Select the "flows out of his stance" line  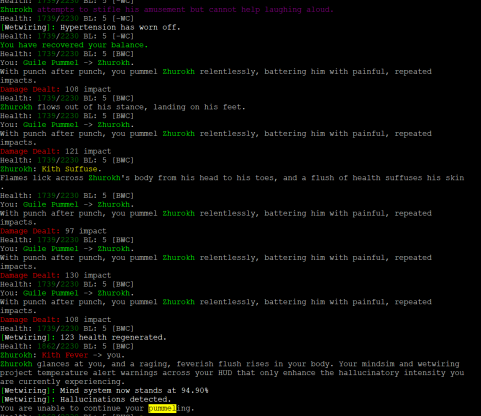123,107
